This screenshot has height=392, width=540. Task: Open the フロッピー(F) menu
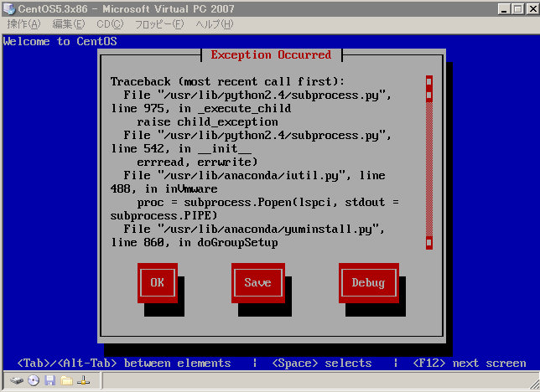pos(159,24)
